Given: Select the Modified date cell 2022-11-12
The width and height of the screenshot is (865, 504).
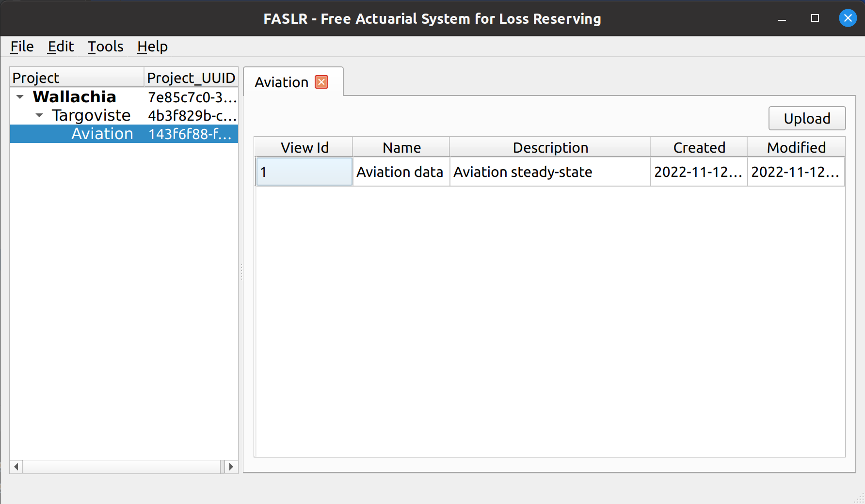Looking at the screenshot, I should click(796, 172).
